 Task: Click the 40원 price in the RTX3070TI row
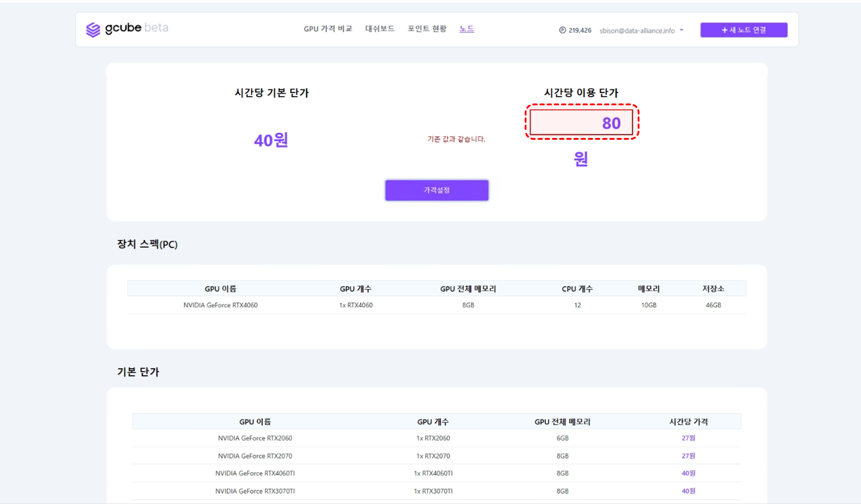(688, 491)
